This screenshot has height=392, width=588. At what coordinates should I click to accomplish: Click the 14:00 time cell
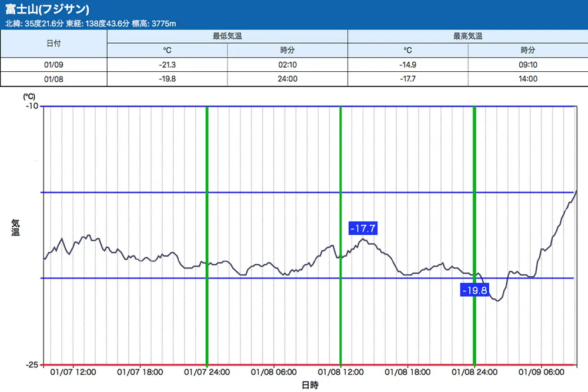pos(528,79)
